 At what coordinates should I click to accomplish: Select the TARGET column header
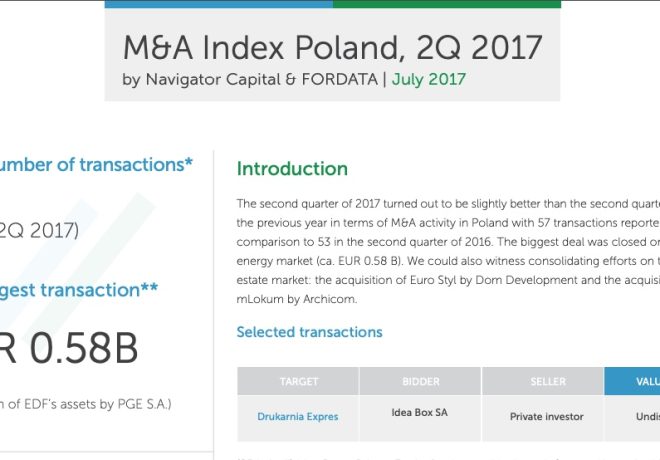[x=298, y=381]
